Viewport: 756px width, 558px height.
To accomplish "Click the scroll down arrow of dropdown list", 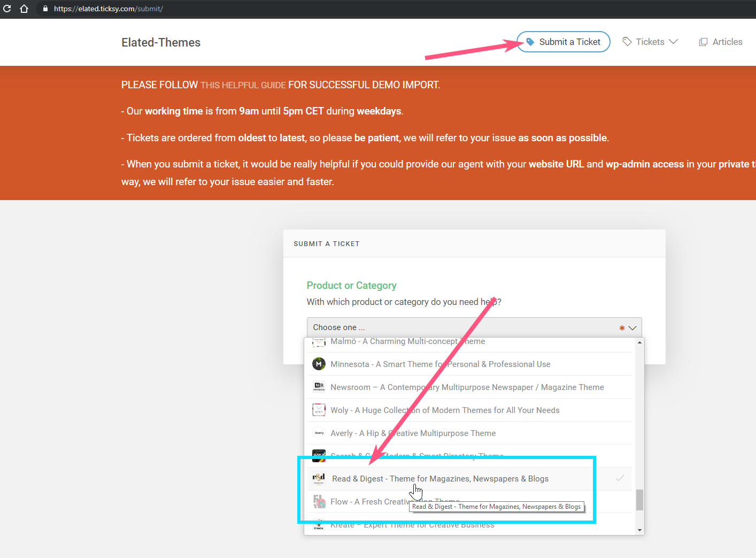I will [639, 530].
